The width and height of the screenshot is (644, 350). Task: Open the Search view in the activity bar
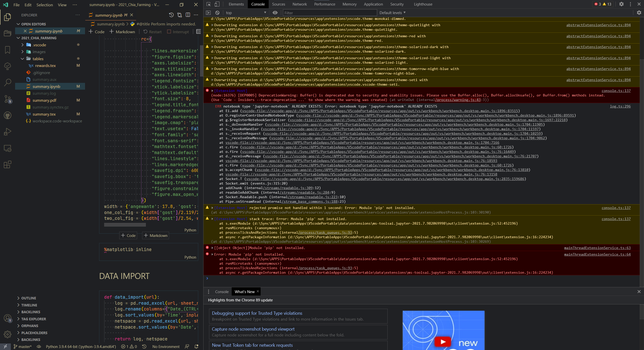click(7, 82)
